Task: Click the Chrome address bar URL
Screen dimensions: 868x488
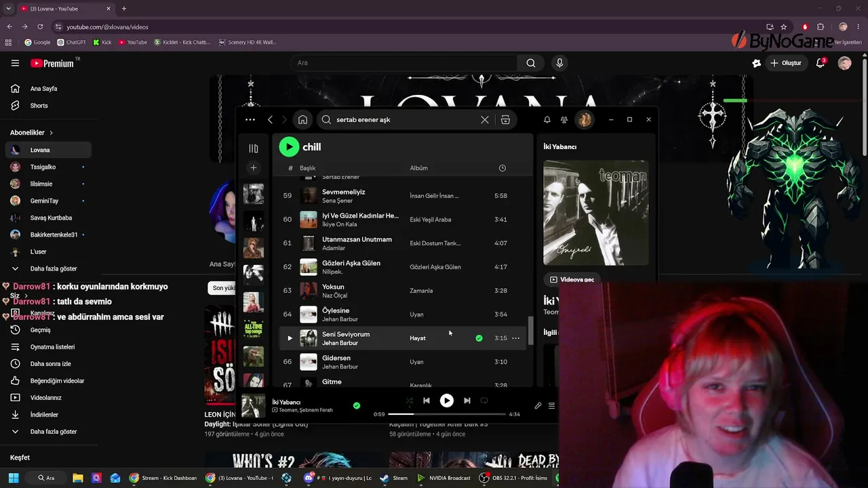Action: [108, 27]
